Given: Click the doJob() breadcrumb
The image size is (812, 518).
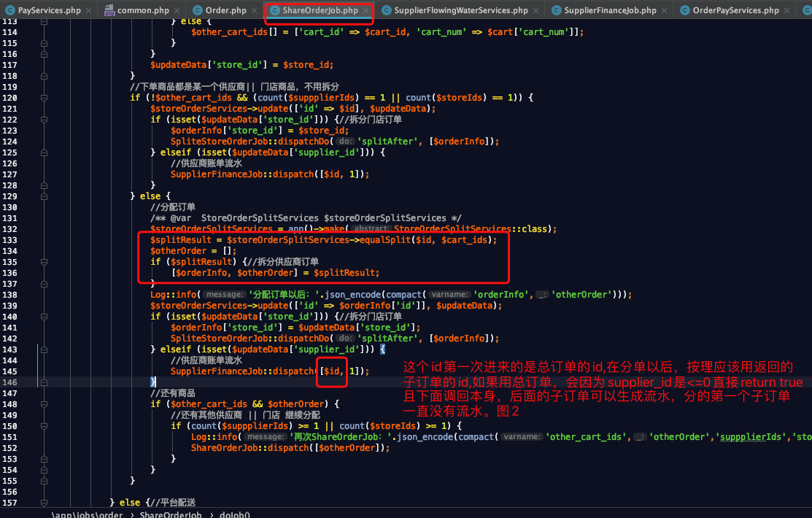Looking at the screenshot, I should click(235, 514).
